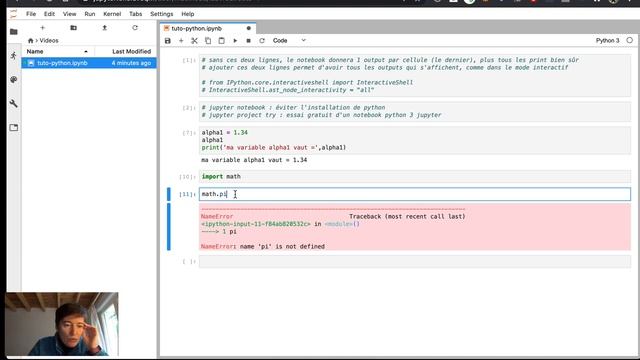Click the output 'ma variable alpha1 vaut = 1.34'

[254, 160]
